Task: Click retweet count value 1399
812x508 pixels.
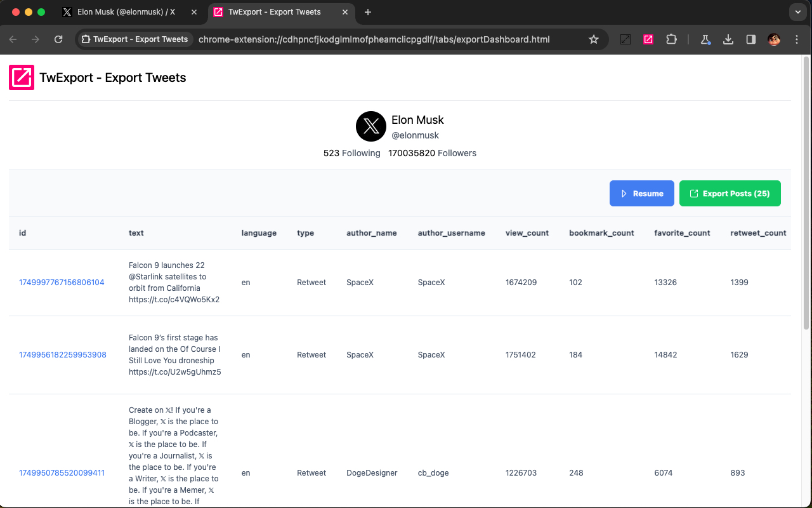Action: pos(740,283)
